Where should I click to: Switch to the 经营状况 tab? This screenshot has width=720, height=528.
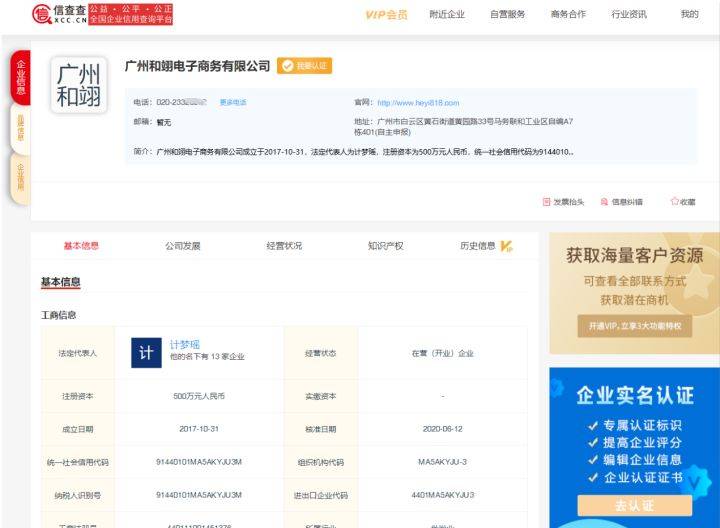click(284, 246)
